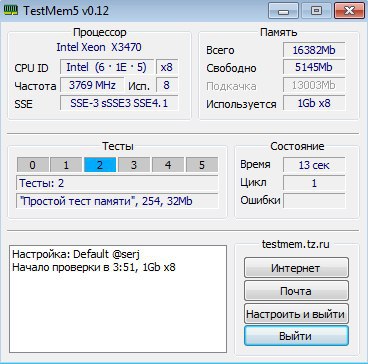
Task: Close the TestMem5 window
Action: click(349, 11)
